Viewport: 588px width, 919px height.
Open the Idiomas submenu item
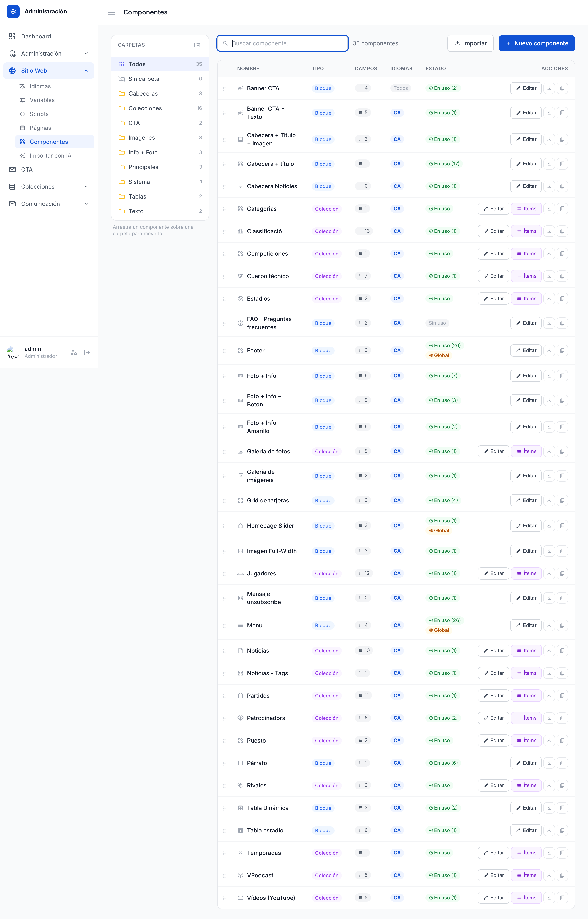coord(55,86)
